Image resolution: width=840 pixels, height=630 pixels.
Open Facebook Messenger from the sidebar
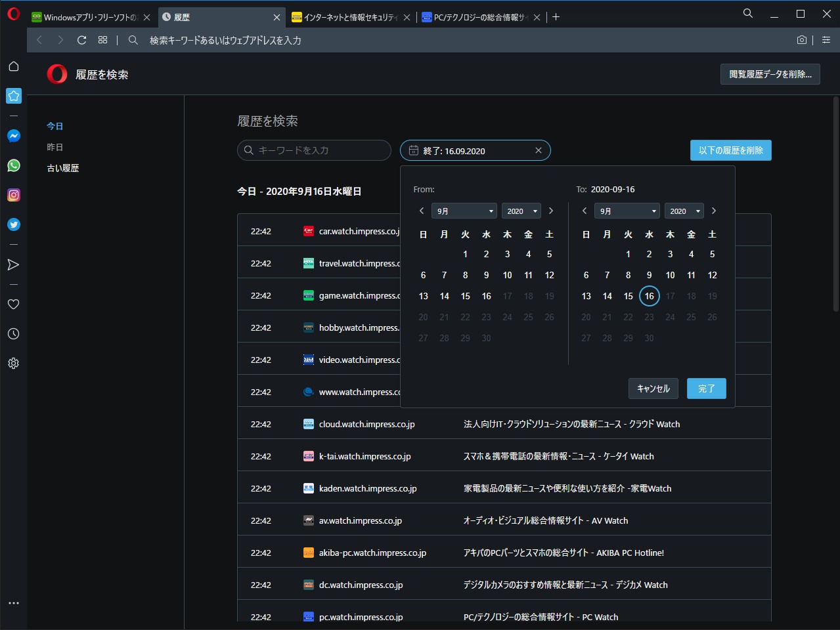pyautogui.click(x=13, y=136)
